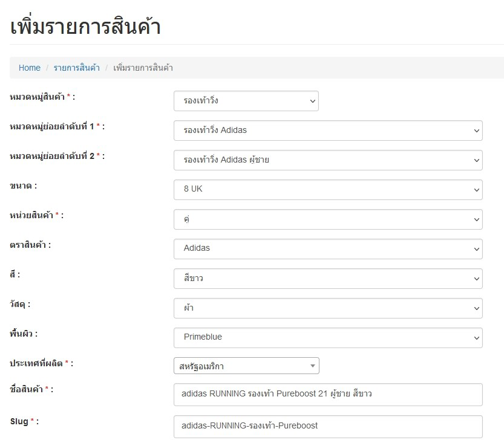
Task: Expand the พื้นผิว dropdown showing Primeblue
Action: pos(327,337)
